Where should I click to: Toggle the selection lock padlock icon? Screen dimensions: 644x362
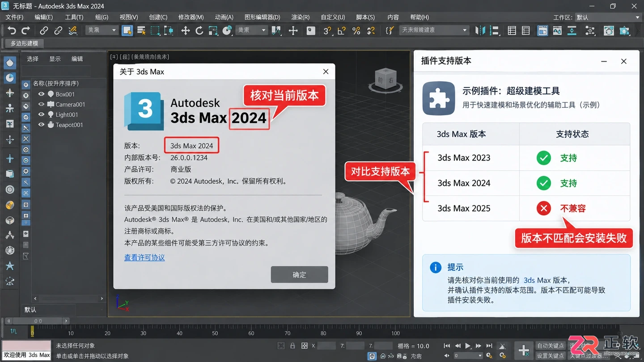point(292,346)
